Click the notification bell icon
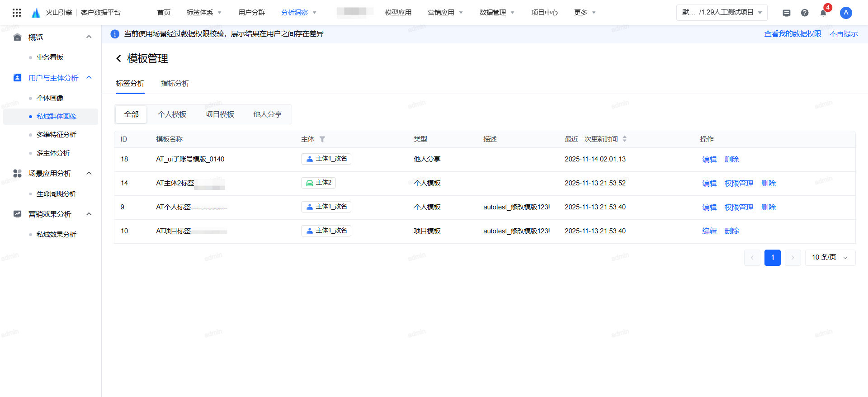 pyautogui.click(x=823, y=13)
